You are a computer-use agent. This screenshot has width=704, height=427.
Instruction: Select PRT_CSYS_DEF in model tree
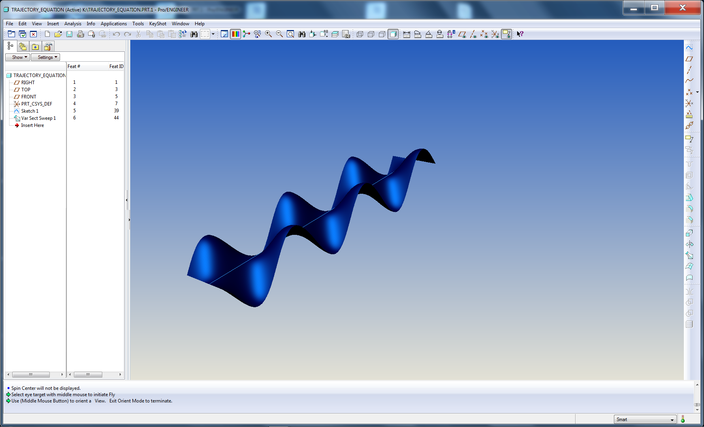(x=33, y=104)
